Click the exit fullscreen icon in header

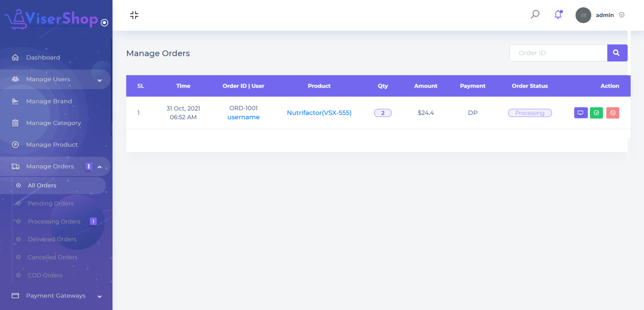(x=134, y=15)
